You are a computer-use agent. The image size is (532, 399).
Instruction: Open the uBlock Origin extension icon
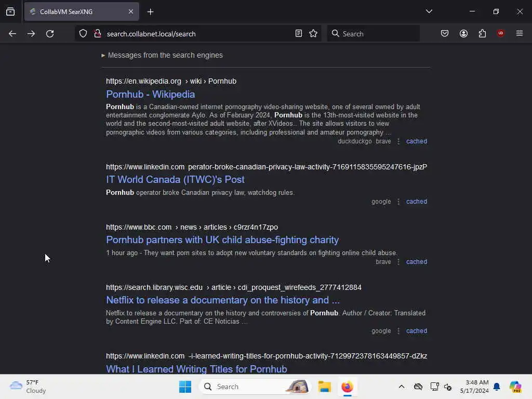coord(500,33)
